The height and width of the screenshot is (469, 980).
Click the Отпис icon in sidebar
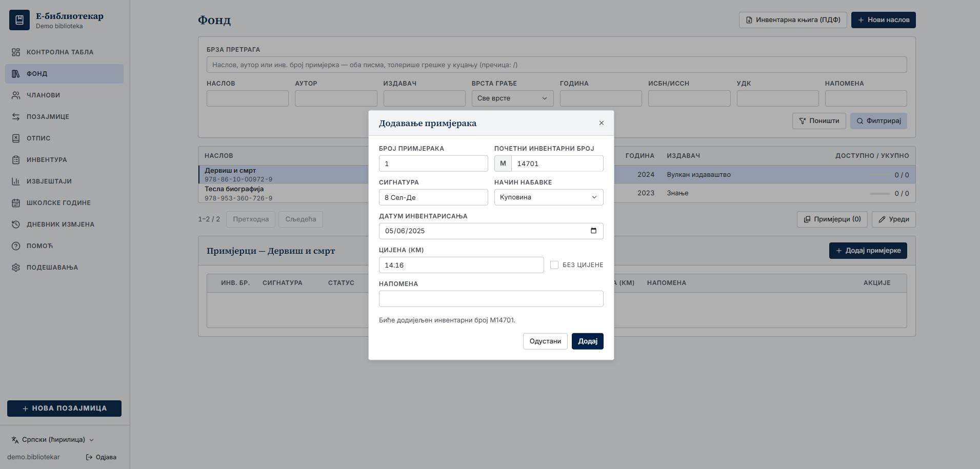(x=16, y=138)
